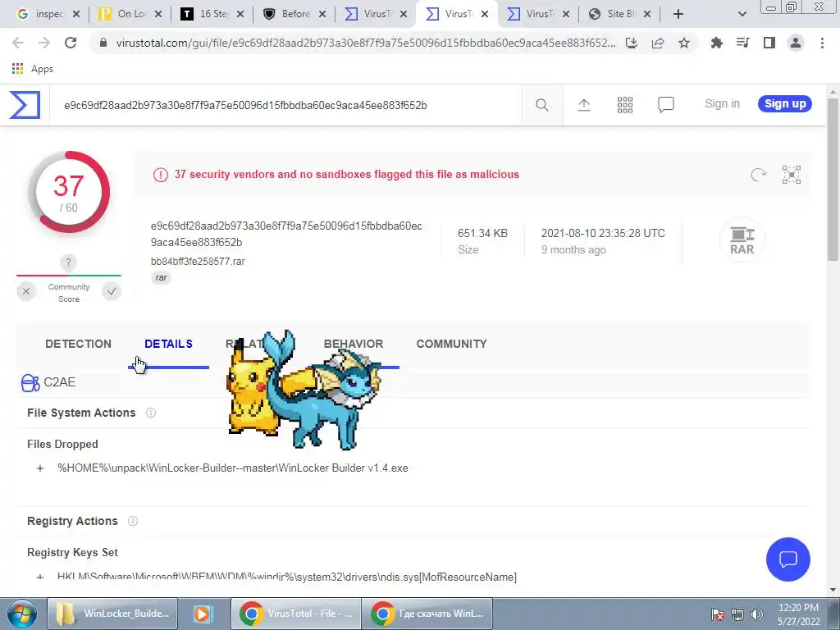This screenshot has height=630, width=840.
Task: Switch to 'Где скачать WinL...' Chrome taskbar window
Action: click(427, 614)
